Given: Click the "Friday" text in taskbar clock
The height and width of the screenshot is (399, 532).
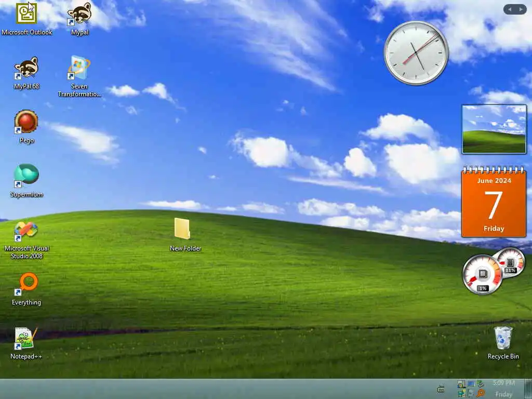Looking at the screenshot, I should [x=503, y=394].
